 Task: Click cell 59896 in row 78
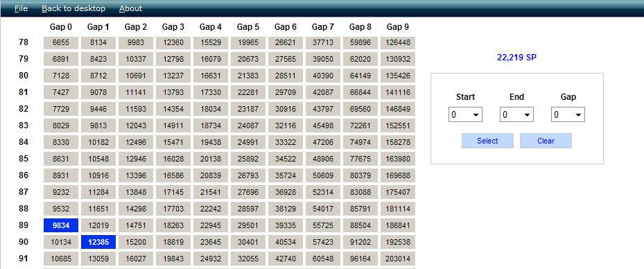pos(360,43)
